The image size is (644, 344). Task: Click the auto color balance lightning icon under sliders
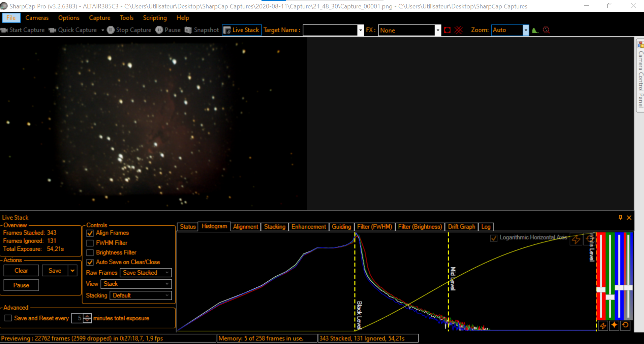tap(603, 325)
